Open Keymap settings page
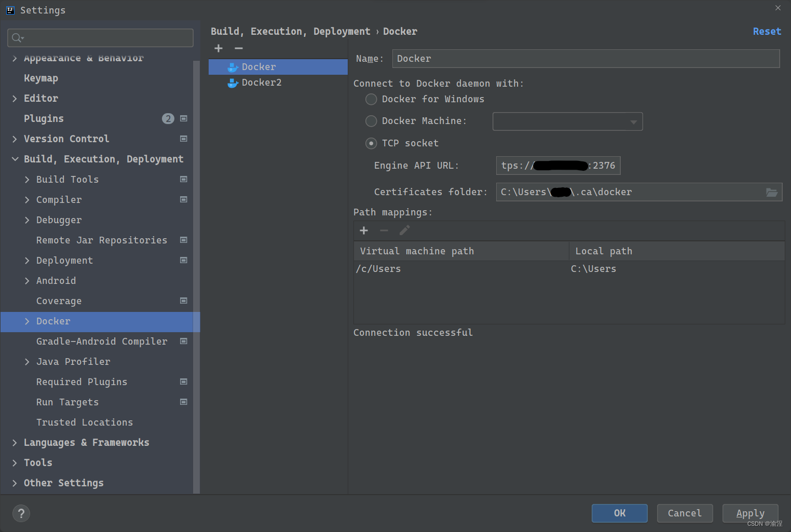Image resolution: width=791 pixels, height=532 pixels. (41, 78)
